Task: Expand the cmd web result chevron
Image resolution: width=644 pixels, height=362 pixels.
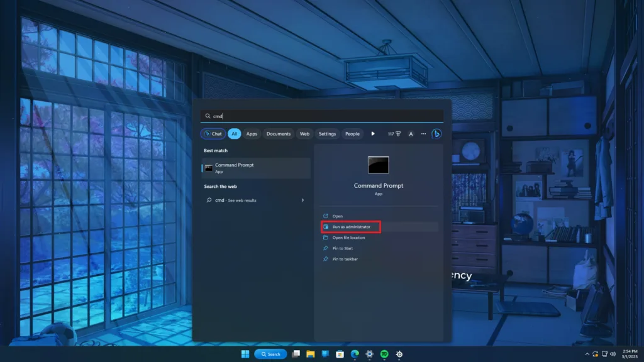Action: point(303,200)
